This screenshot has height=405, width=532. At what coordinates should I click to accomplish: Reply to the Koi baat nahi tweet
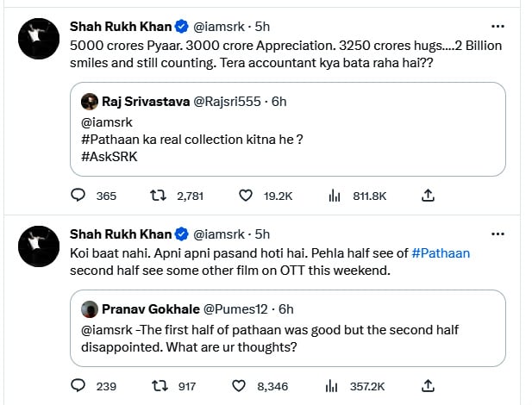[78, 386]
